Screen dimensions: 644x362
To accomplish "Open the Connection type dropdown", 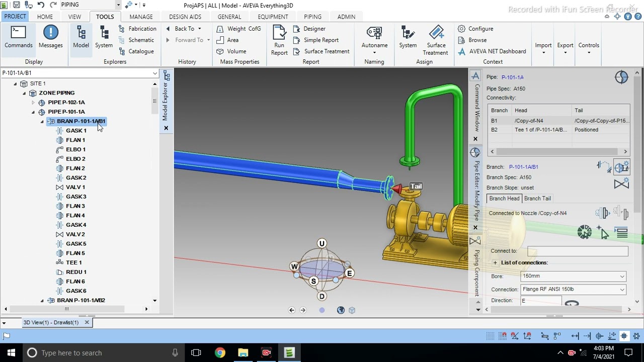I will [x=622, y=289].
